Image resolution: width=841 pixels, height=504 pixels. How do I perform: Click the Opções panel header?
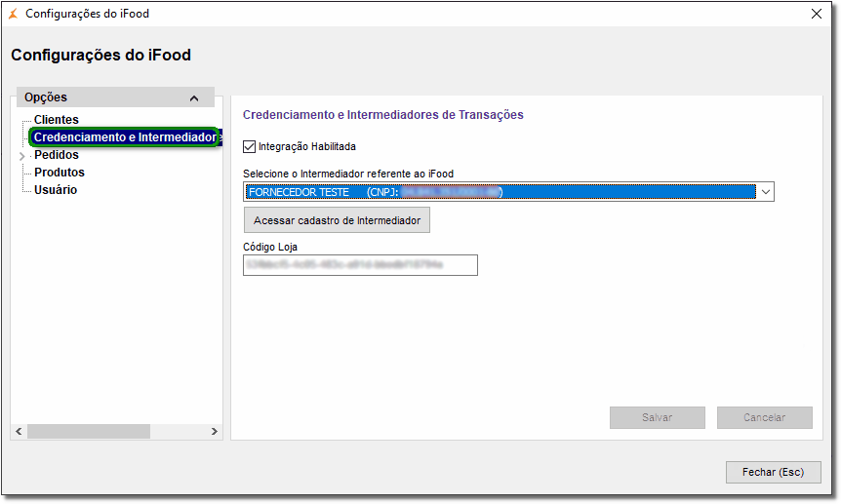pyautogui.click(x=115, y=97)
